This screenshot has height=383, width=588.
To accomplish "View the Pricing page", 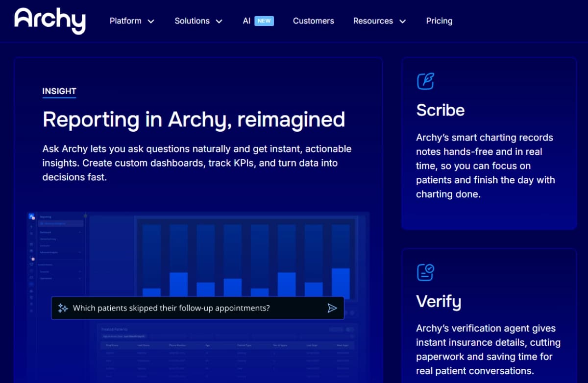I will (x=439, y=21).
